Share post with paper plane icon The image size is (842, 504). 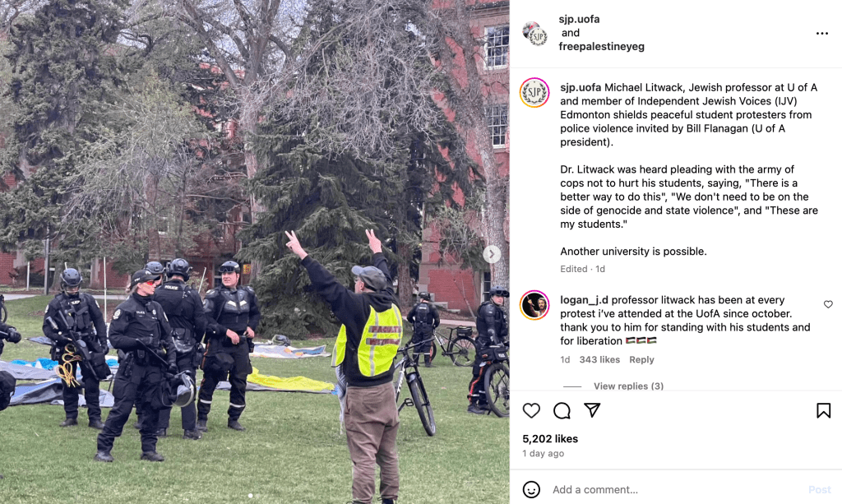(592, 410)
